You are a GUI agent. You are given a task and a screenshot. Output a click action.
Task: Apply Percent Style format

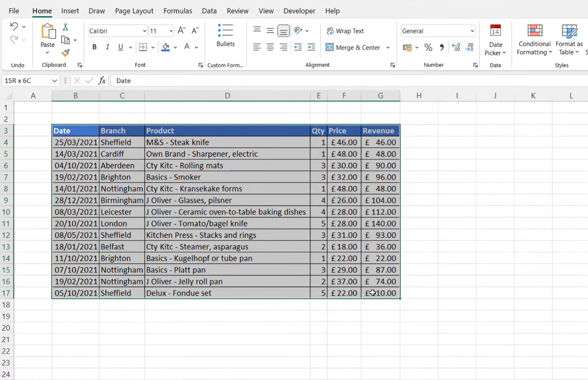[x=428, y=47]
